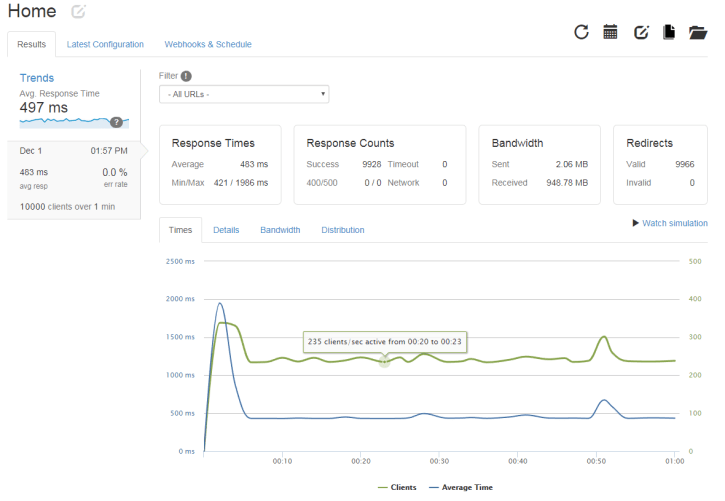Viewport: 725px width, 501px height.
Task: Open the folder icon in toolbar
Action: [698, 32]
